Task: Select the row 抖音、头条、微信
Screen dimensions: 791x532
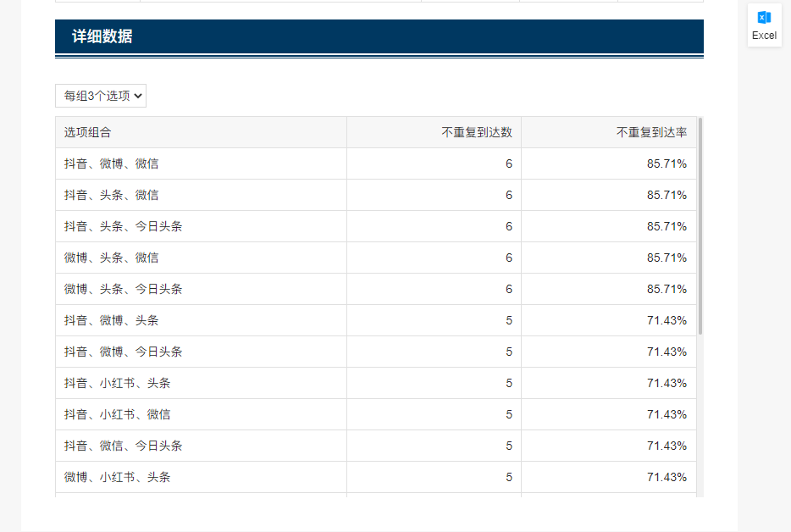Action: pos(376,195)
